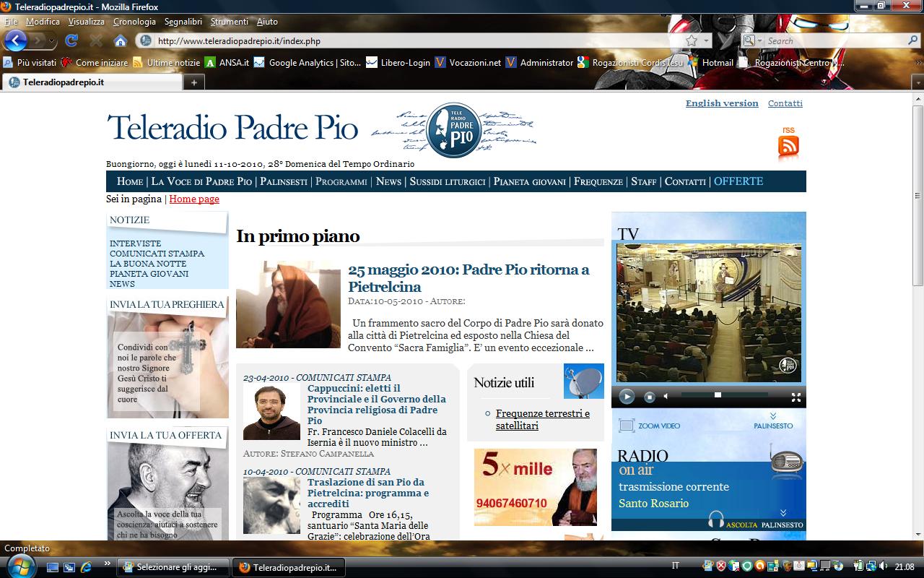Stop the TV video playback

pos(649,397)
